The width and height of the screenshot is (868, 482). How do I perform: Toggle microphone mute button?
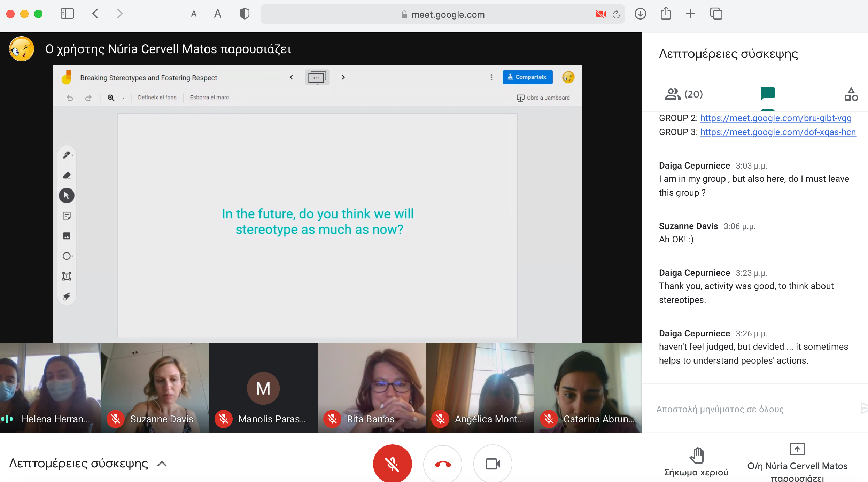(x=392, y=464)
